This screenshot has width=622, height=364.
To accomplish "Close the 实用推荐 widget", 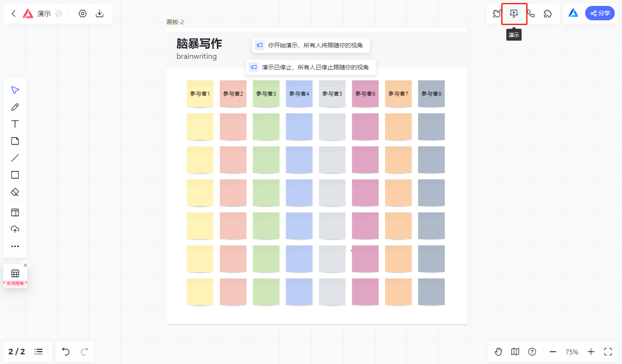I will pos(25,265).
